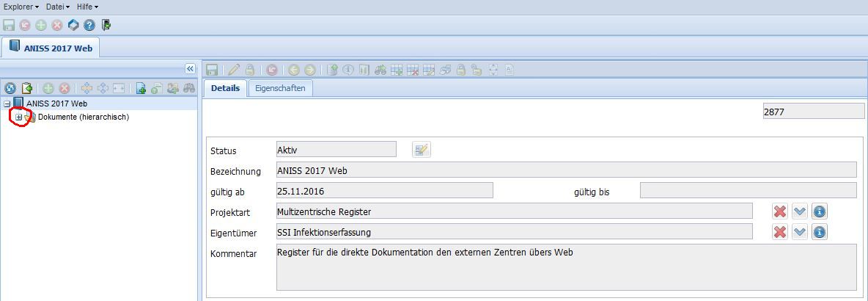
Task: Click the blue help question mark icon
Action: pos(89,25)
